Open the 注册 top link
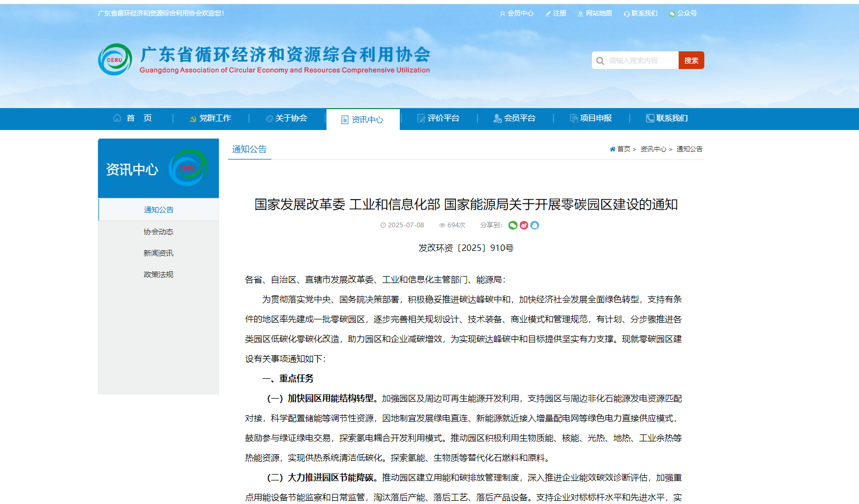 tap(560, 13)
